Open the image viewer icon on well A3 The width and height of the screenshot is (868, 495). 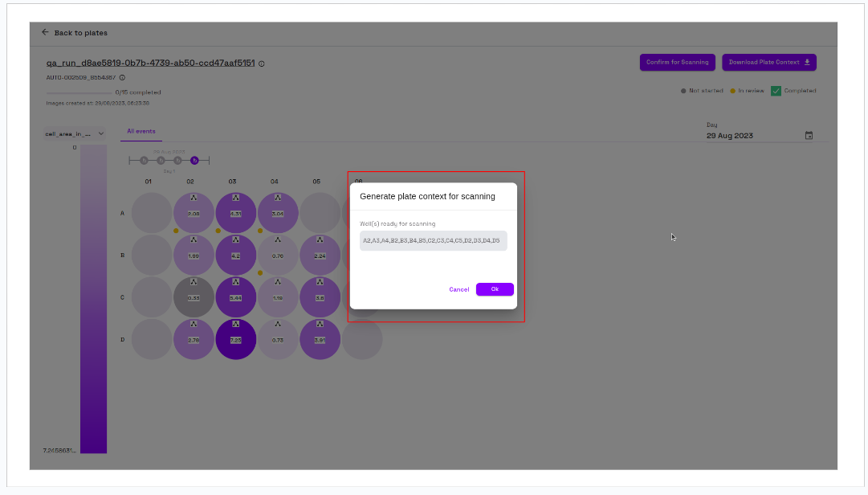(x=235, y=198)
